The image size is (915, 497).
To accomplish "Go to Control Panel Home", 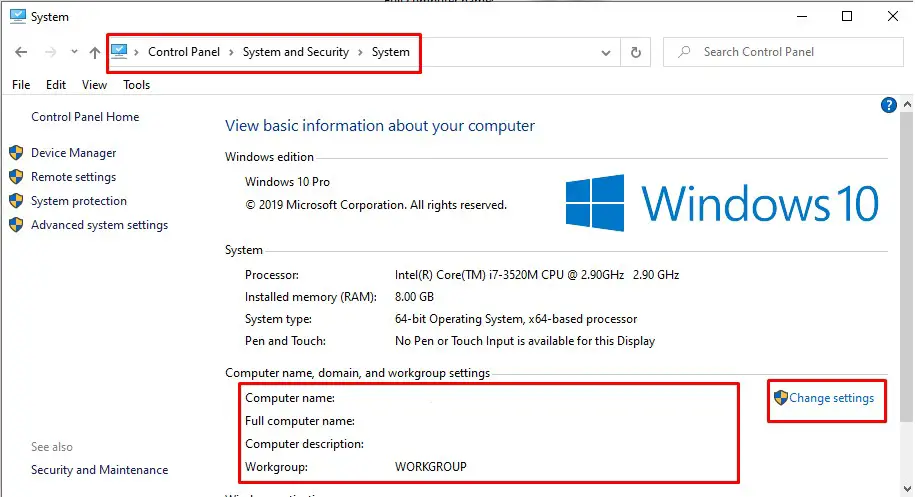I will coord(85,117).
